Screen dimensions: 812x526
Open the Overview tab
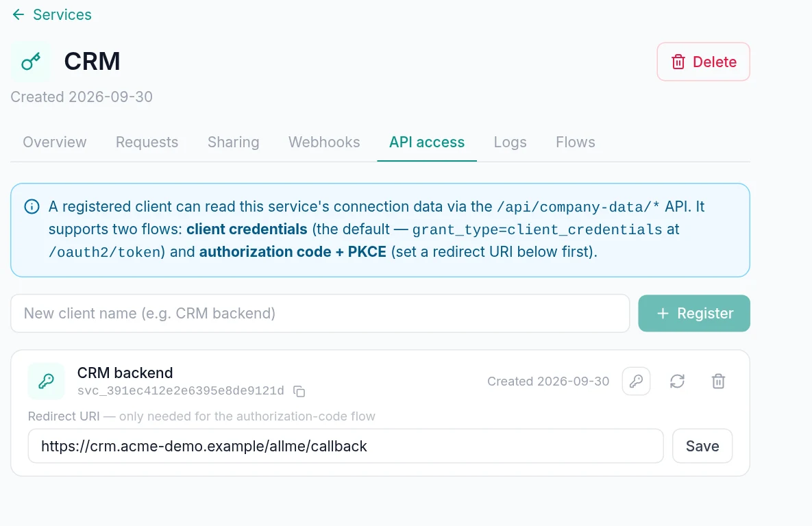pos(54,142)
